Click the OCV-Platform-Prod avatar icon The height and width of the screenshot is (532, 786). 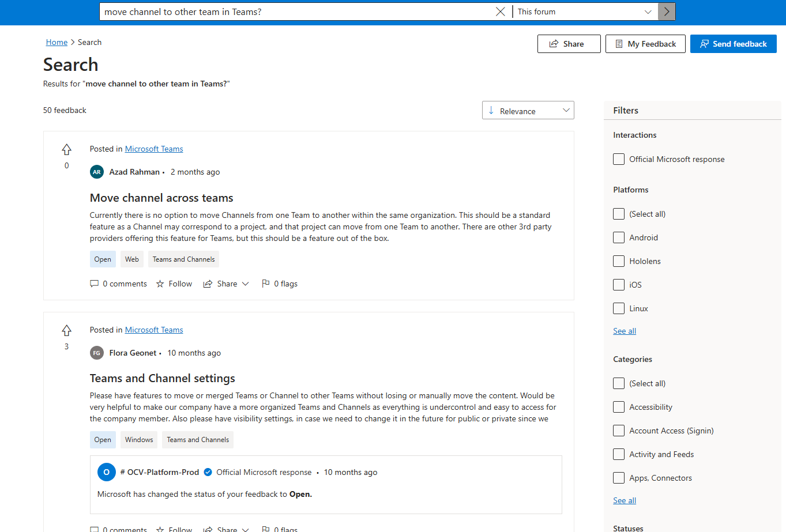(x=106, y=472)
